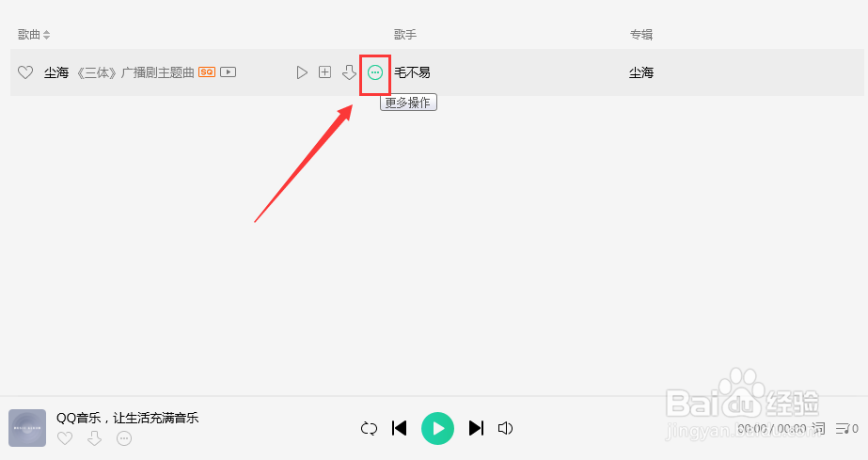
Task: Mute the volume speaker icon
Action: pyautogui.click(x=505, y=428)
